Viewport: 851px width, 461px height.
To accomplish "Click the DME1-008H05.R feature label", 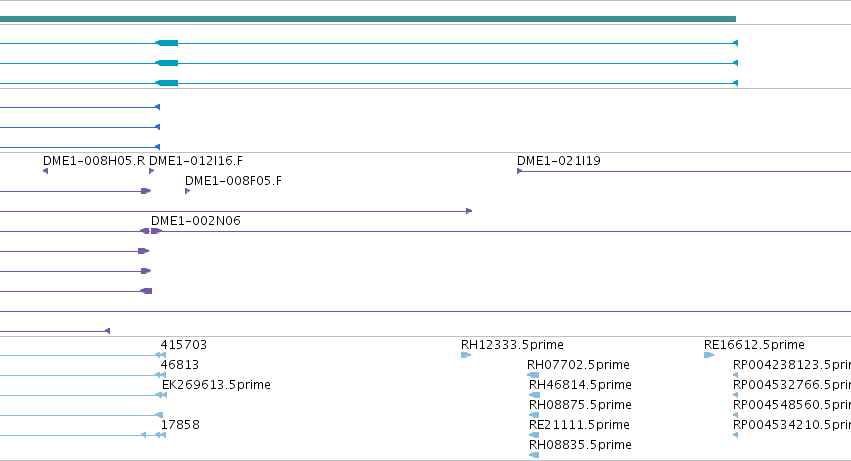I will coord(94,161).
